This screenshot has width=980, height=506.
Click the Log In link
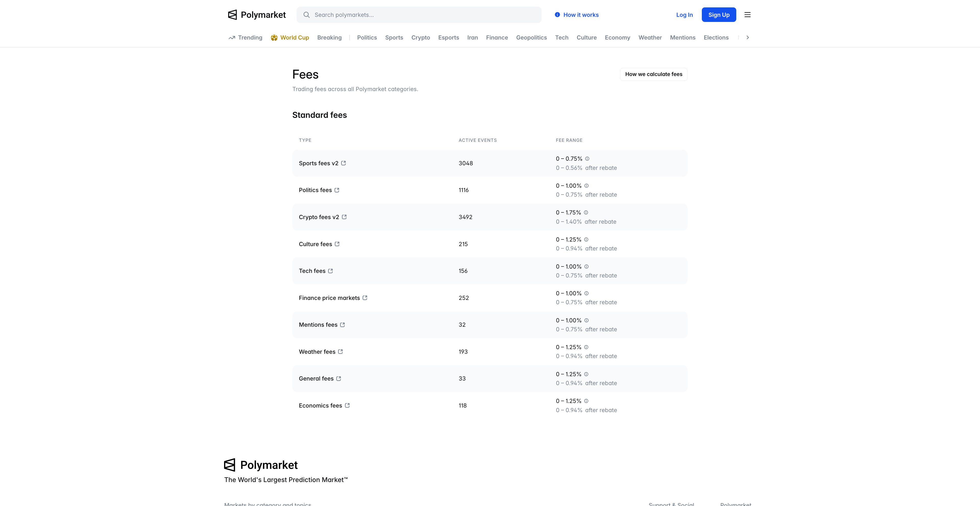click(x=684, y=15)
